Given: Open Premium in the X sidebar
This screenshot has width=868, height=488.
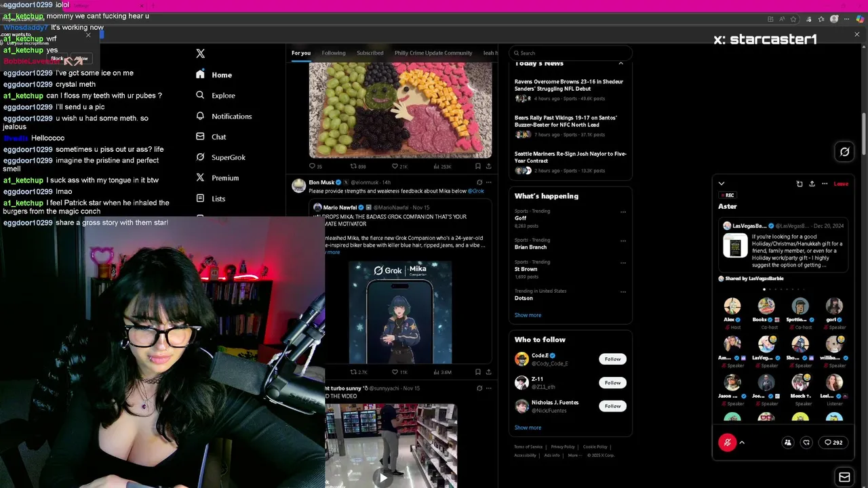Looking at the screenshot, I should 217,178.
